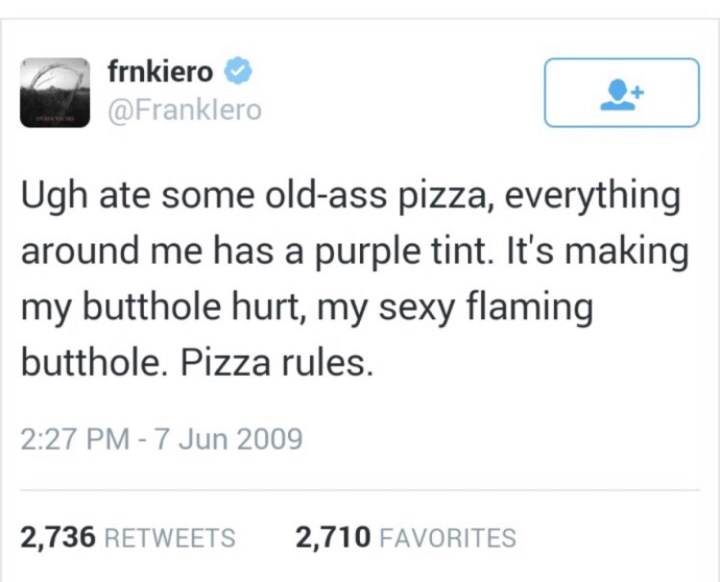720x582 pixels.
Task: Click the word 'everything' in the tweet
Action: coord(591,194)
